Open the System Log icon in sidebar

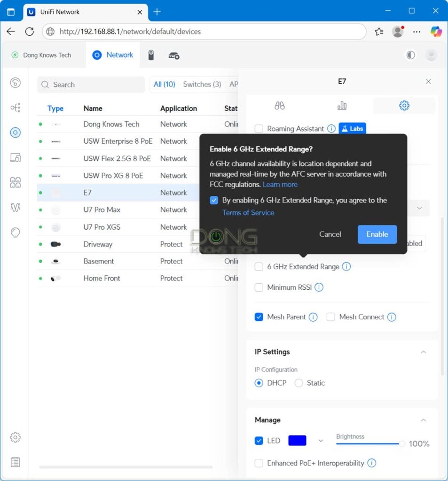(x=15, y=462)
